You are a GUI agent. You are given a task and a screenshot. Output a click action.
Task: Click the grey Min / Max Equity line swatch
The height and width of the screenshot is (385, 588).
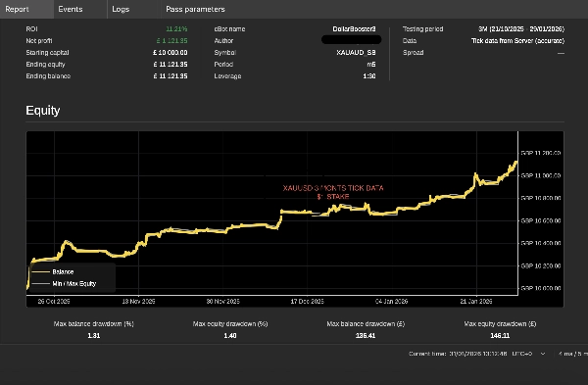point(41,283)
